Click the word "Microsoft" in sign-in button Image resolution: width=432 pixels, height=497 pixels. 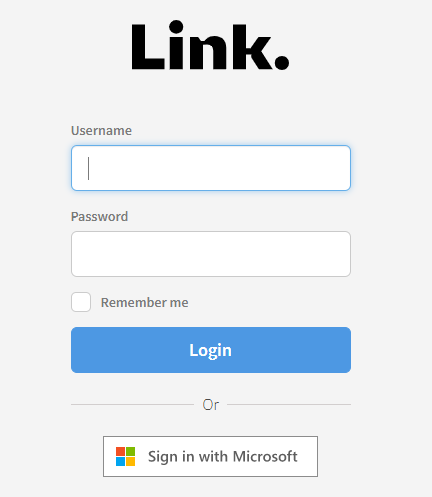pos(265,456)
